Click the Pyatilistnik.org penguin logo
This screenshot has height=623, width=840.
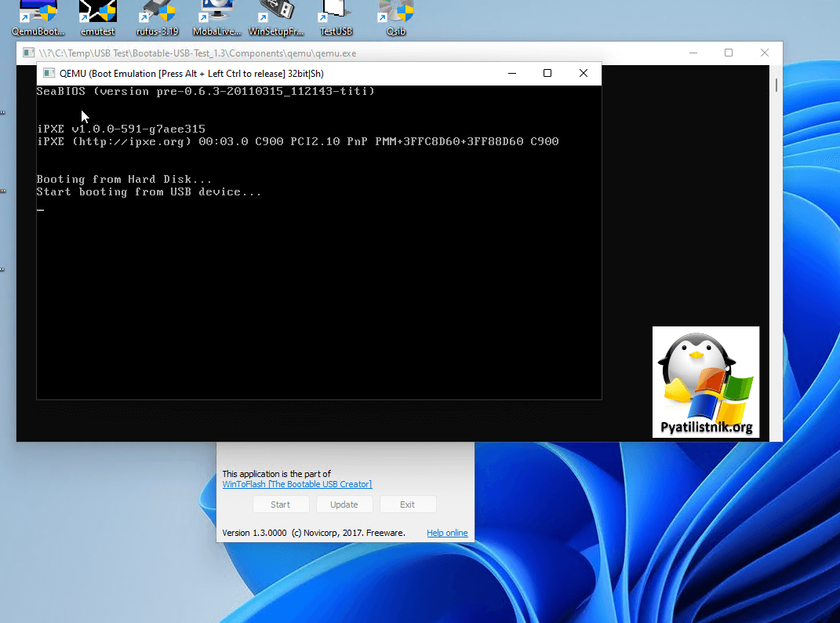(706, 381)
